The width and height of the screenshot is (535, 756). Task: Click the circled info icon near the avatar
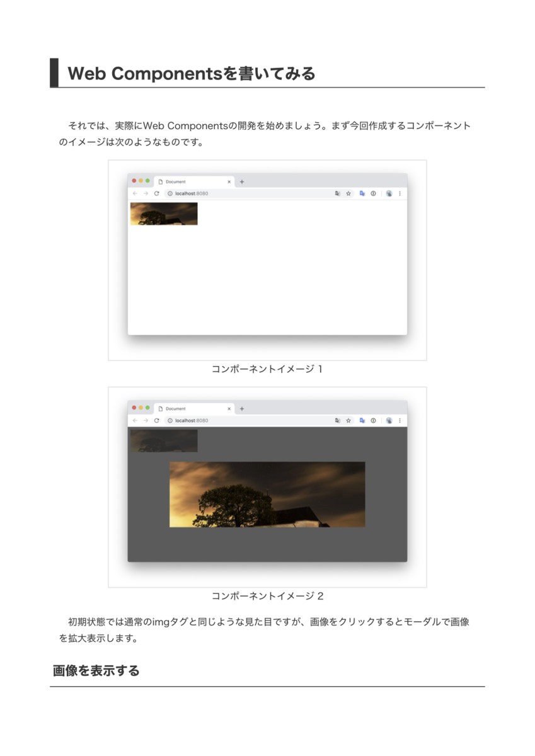[373, 193]
